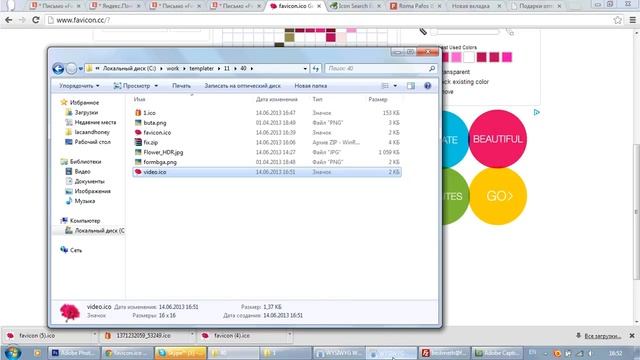Click the video.ico flower thumbnail in details pane
The width and height of the screenshot is (640, 360).
click(70, 312)
